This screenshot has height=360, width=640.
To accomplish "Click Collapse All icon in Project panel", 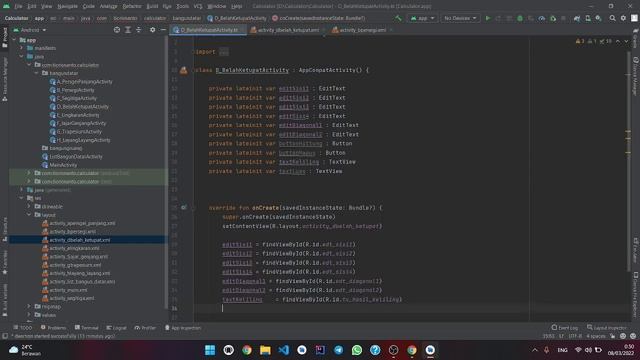I will (138, 30).
